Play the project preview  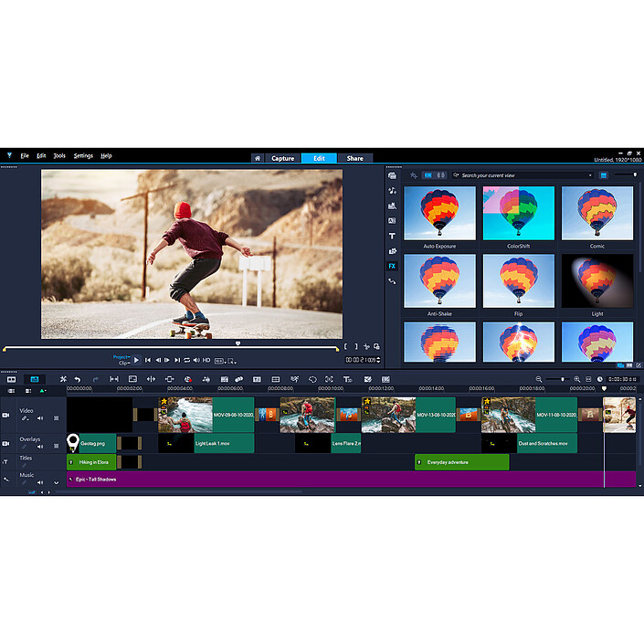pyautogui.click(x=136, y=360)
